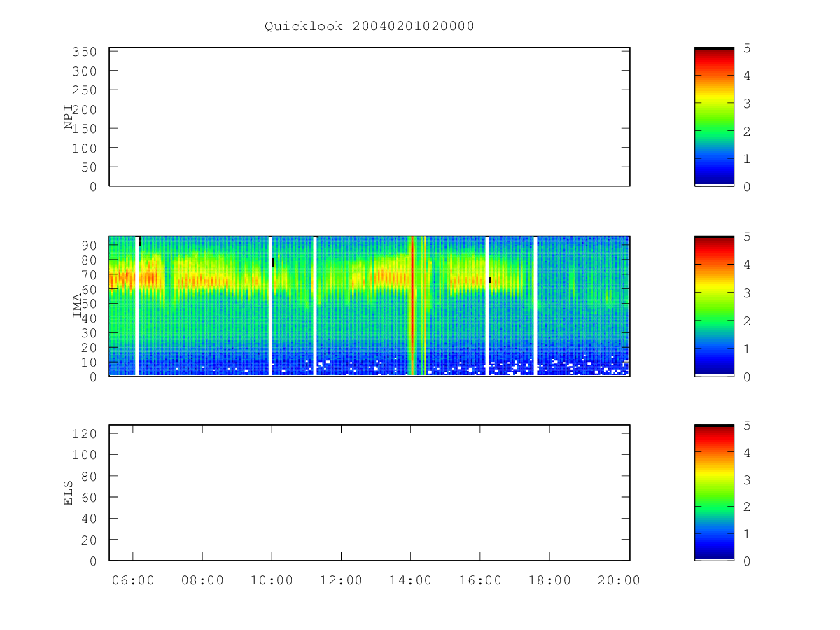Viewport: 840px width, 630px height.
Task: Click the 60 tick on ELS axis
Action: pos(88,497)
